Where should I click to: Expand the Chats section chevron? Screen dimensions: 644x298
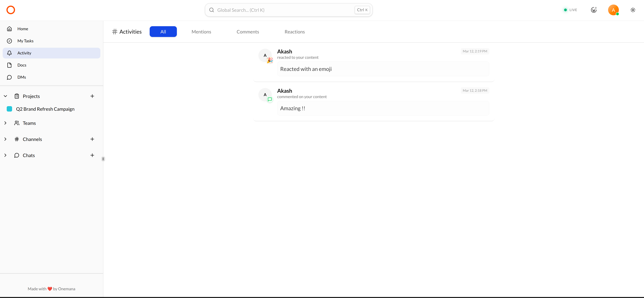pos(6,155)
